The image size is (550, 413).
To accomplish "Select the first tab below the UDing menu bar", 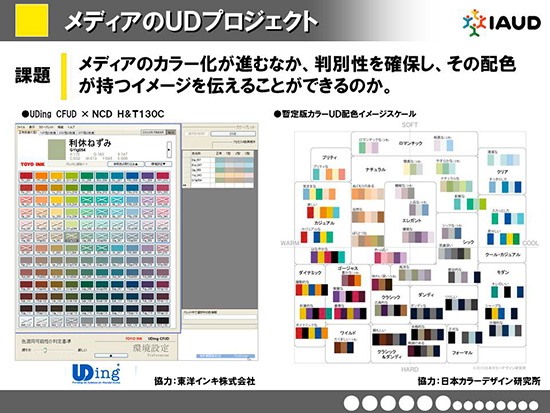I will [x=27, y=133].
